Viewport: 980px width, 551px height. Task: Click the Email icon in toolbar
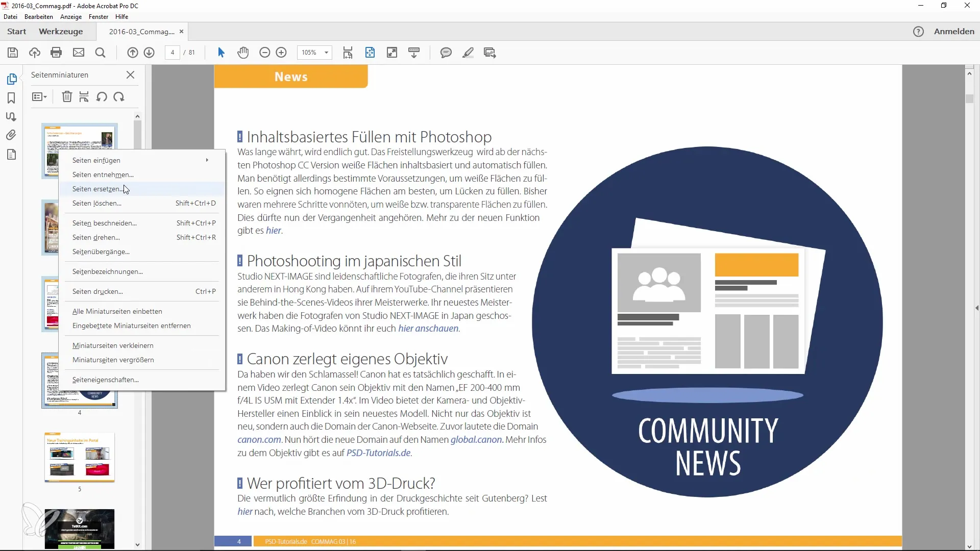78,53
